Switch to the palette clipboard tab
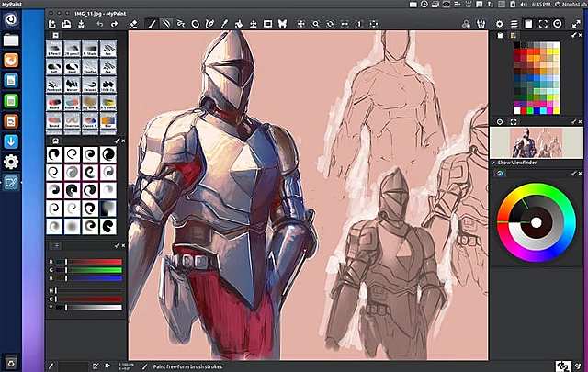Image resolution: width=588 pixels, height=372 pixels. click(500, 35)
